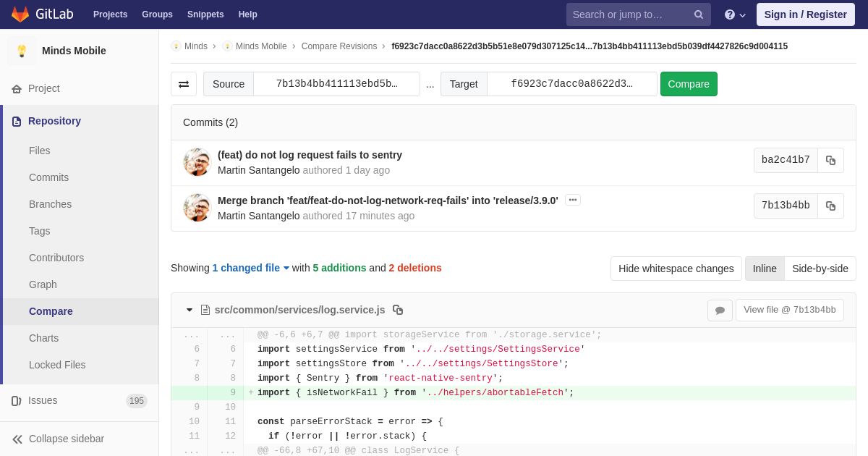The height and width of the screenshot is (456, 868).
Task: Open Branches in the sidebar
Action: [50, 204]
